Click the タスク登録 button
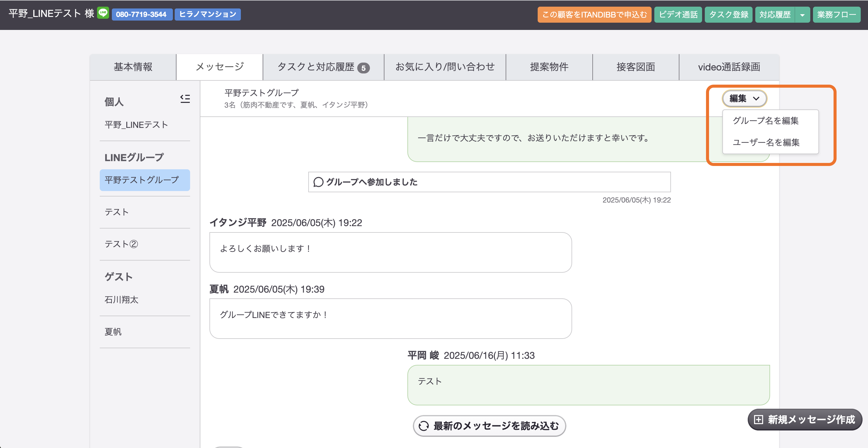Viewport: 868px width, 448px height. coord(728,15)
